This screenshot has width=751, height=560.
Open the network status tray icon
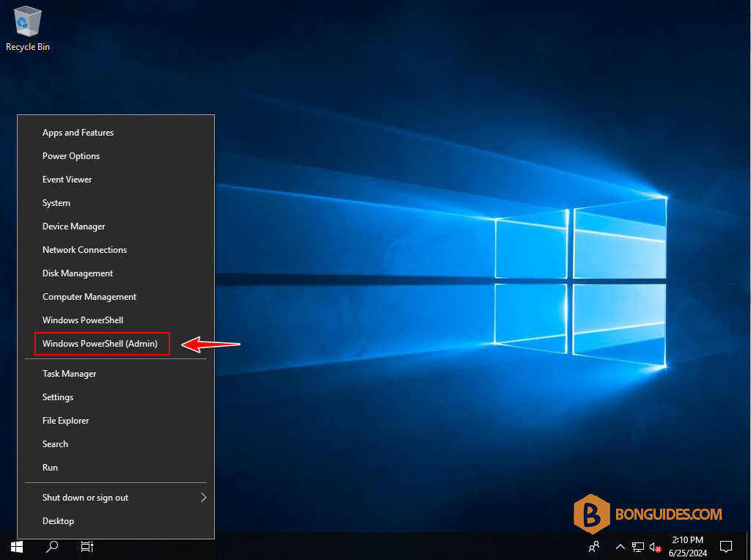click(x=637, y=546)
